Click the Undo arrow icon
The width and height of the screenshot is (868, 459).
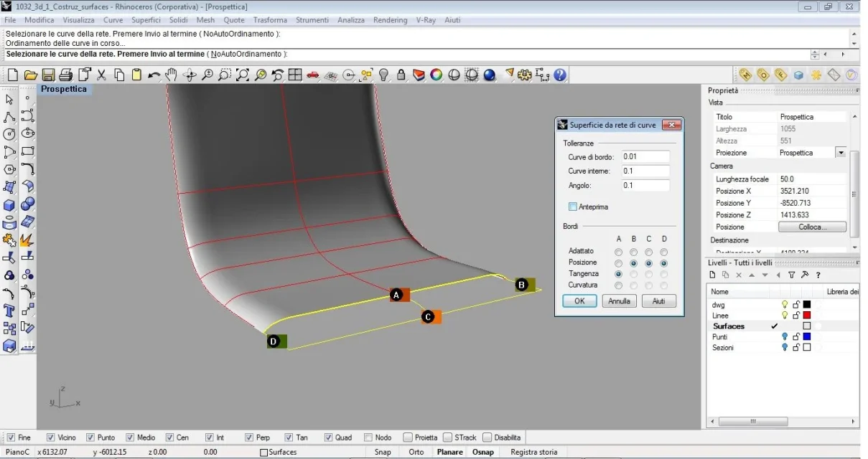point(154,75)
